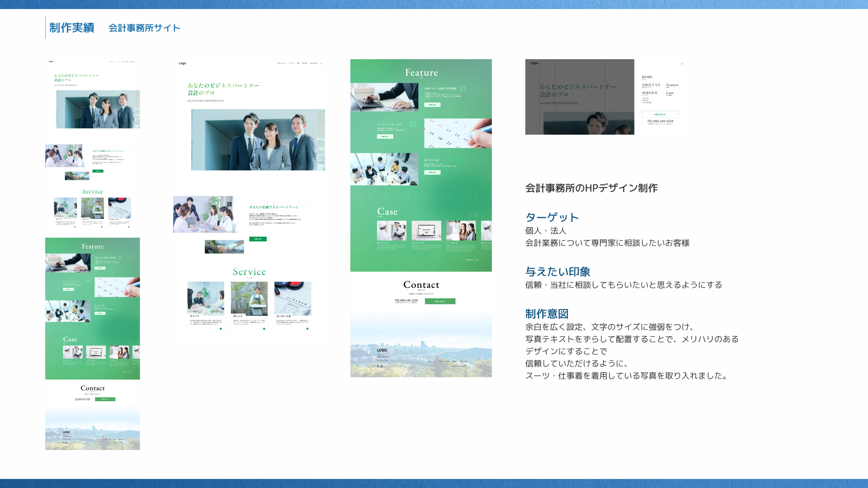Click the previous arrow in the Case carousel

[x=470, y=215]
